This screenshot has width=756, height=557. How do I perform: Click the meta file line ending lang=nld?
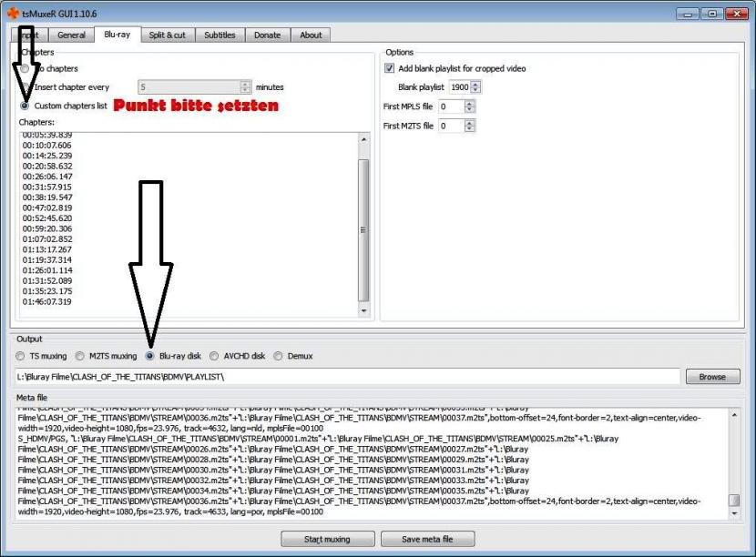[170, 429]
